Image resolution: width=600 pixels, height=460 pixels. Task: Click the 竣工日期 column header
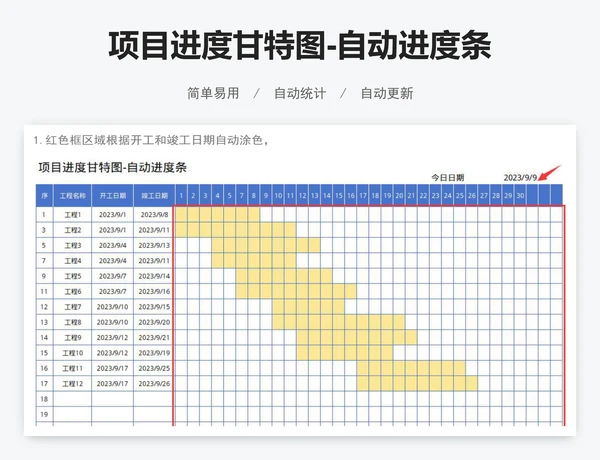tap(154, 196)
